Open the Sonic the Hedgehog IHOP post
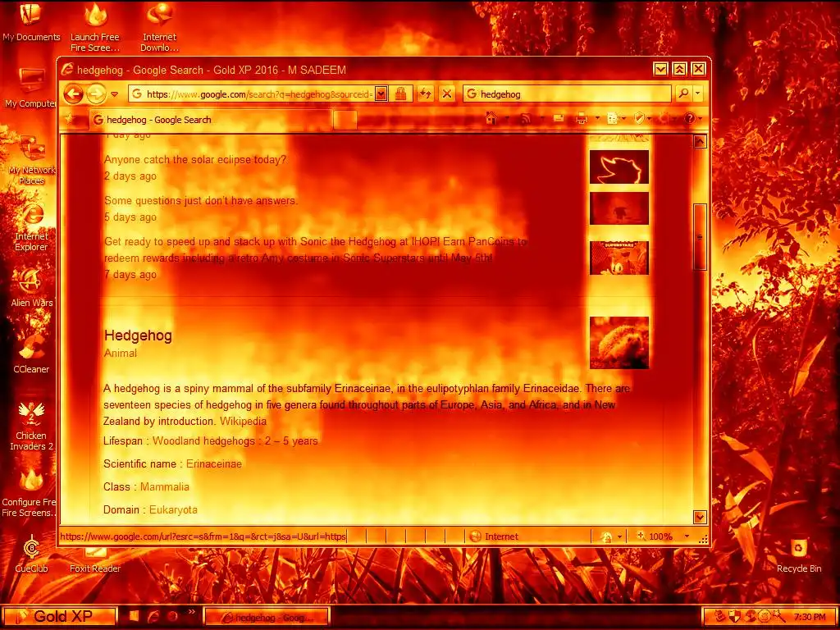 [316, 249]
